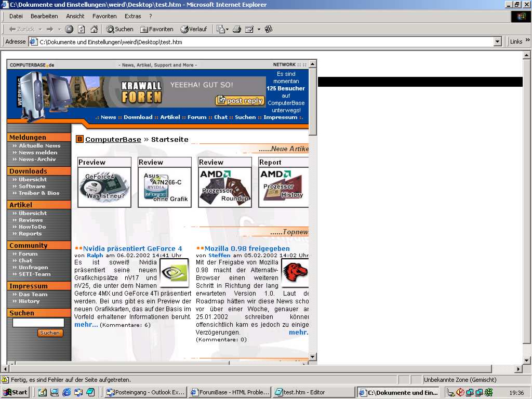Click the script error warning status icon
The image size is (532, 399).
[5, 380]
